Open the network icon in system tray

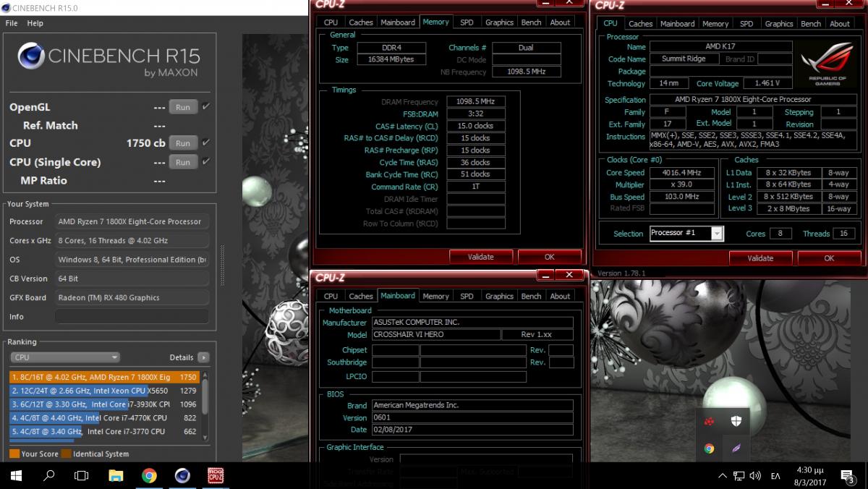(739, 475)
